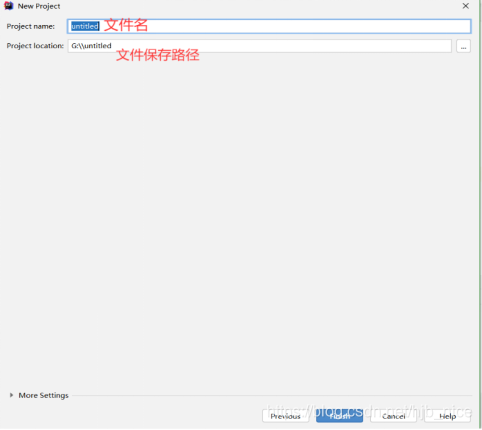Cancel the New Project dialog
This screenshot has width=482, height=430.
[393, 416]
